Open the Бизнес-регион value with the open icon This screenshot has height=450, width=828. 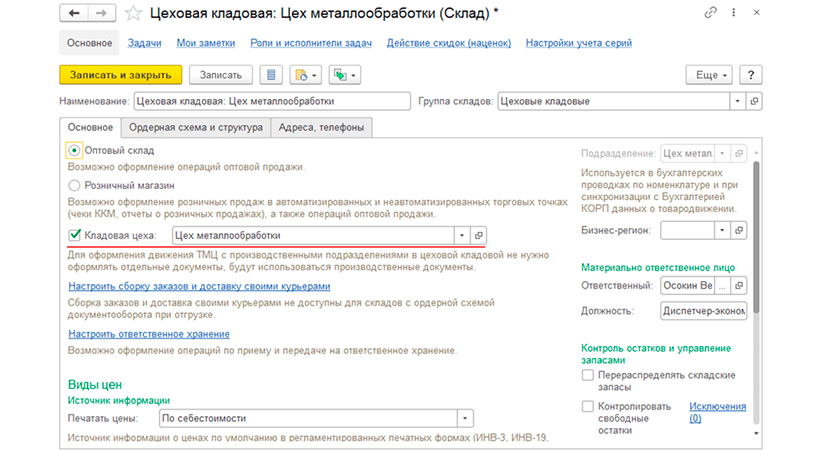coord(739,230)
